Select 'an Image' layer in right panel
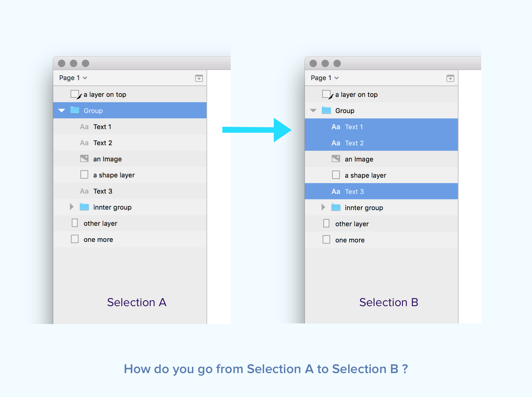Image resolution: width=532 pixels, height=397 pixels. pos(381,159)
